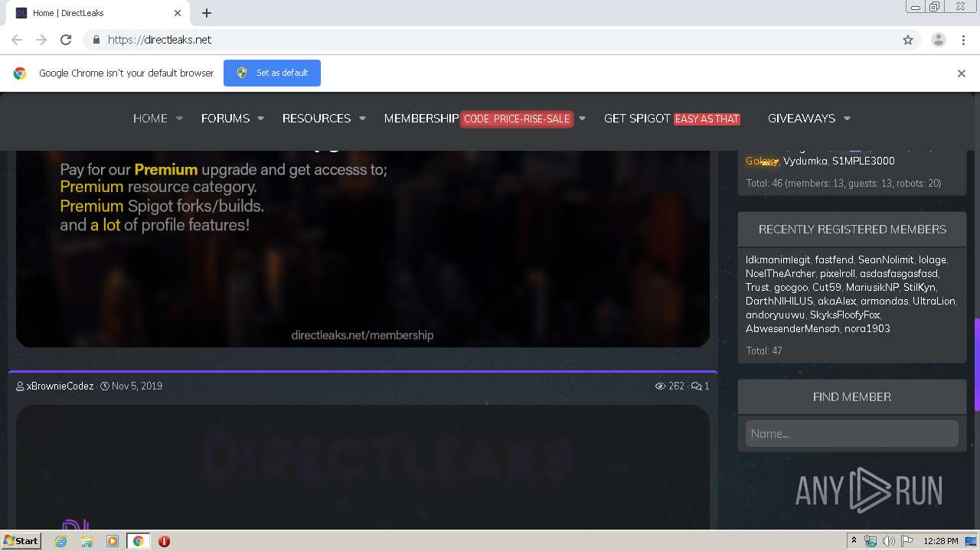Open the HOME navigation item
This screenshot has height=551, width=980.
[x=150, y=119]
